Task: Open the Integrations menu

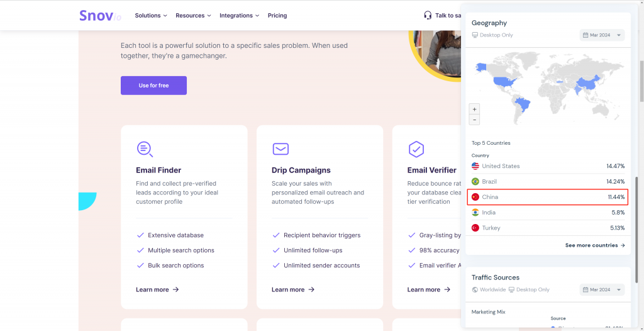Action: pyautogui.click(x=240, y=16)
